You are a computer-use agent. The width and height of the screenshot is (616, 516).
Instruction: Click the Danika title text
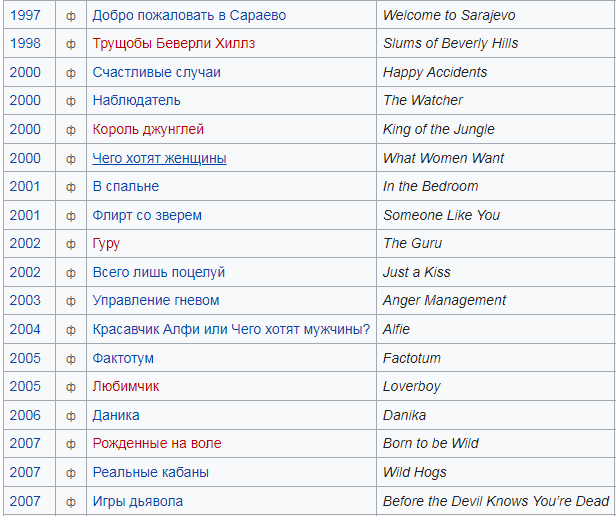tap(405, 415)
